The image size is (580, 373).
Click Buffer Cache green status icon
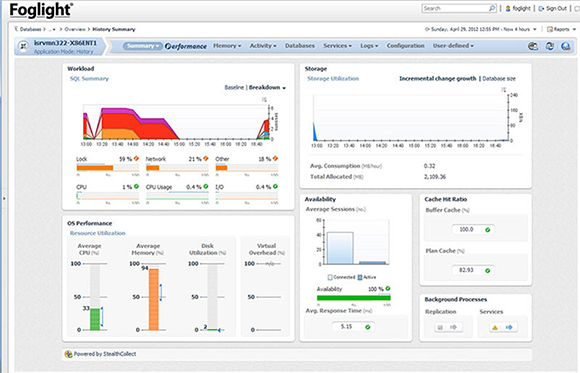(488, 230)
